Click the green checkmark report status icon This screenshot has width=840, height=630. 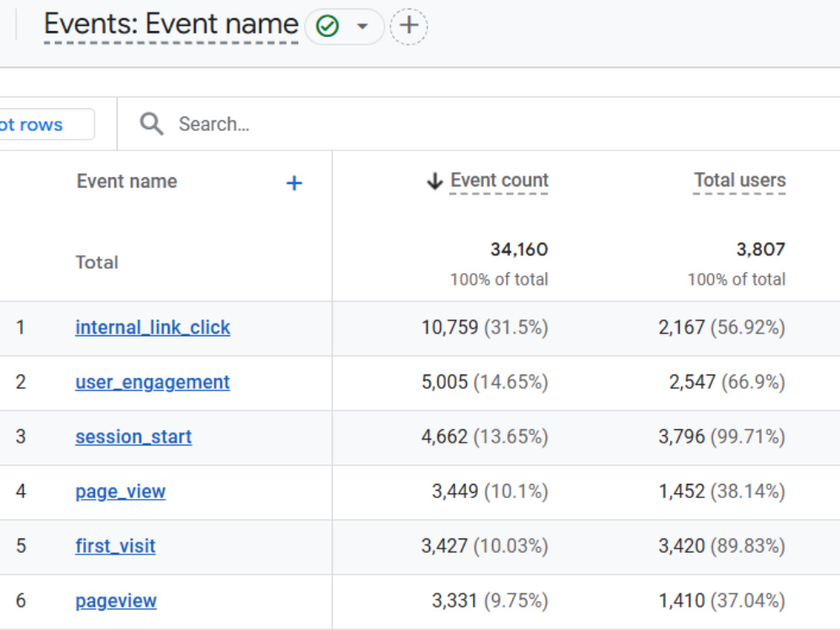(x=328, y=26)
